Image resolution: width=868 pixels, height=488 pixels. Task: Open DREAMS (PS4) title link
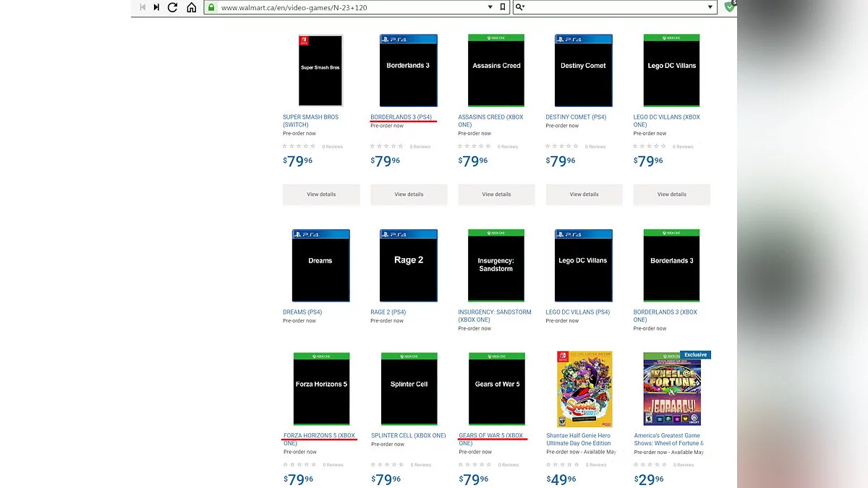(302, 312)
